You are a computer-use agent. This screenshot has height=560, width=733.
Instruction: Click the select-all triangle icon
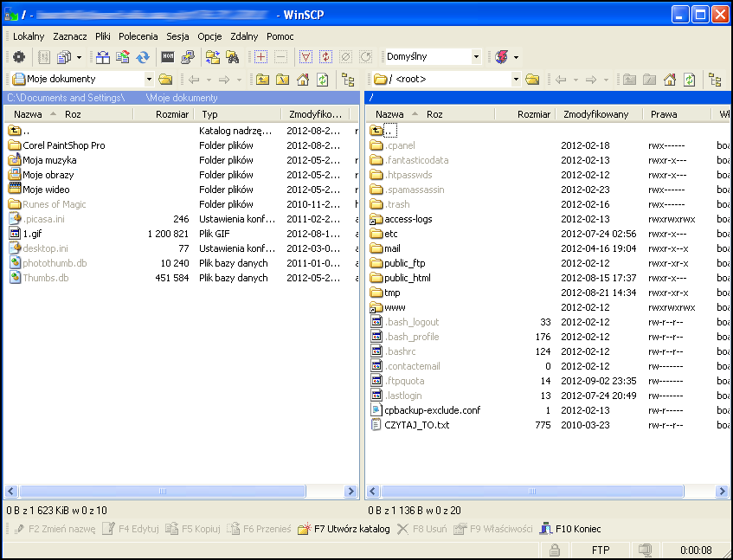click(305, 57)
